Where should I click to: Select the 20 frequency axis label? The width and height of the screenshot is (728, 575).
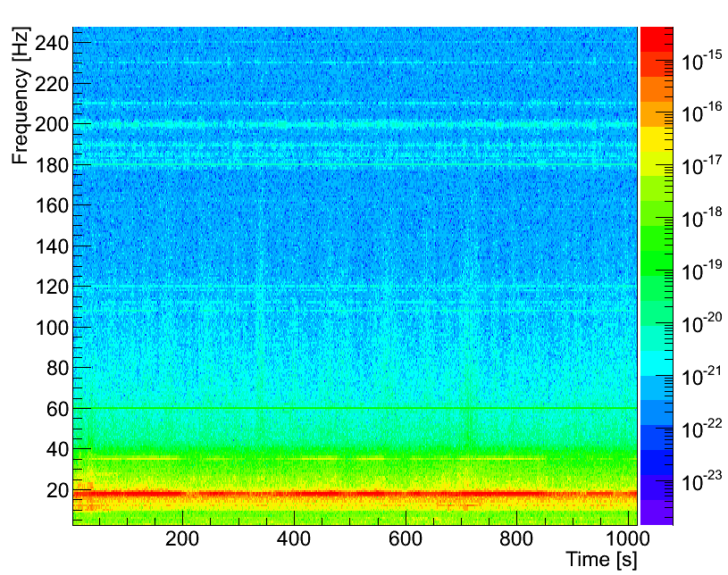[x=57, y=490]
